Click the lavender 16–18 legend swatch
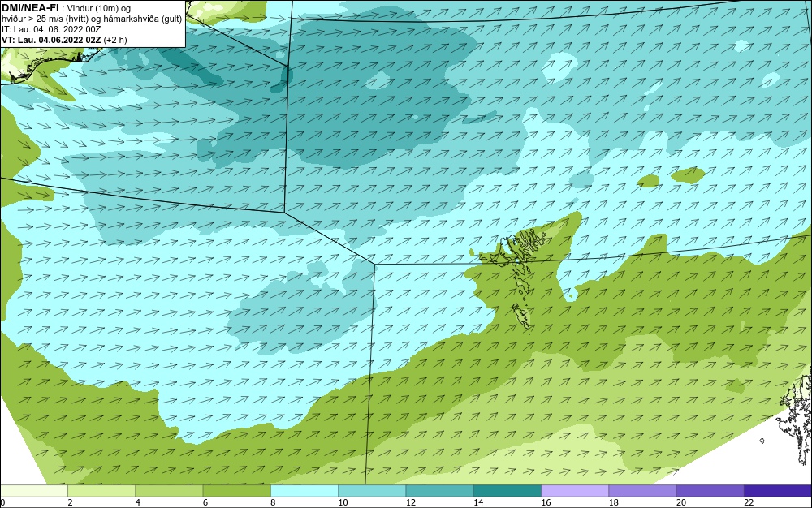The image size is (812, 508). 575,491
